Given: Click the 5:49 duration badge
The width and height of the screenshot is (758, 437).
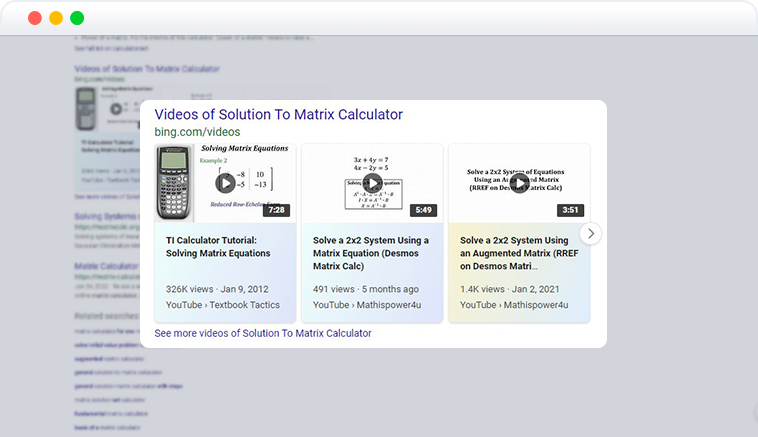Looking at the screenshot, I should click(x=423, y=210).
